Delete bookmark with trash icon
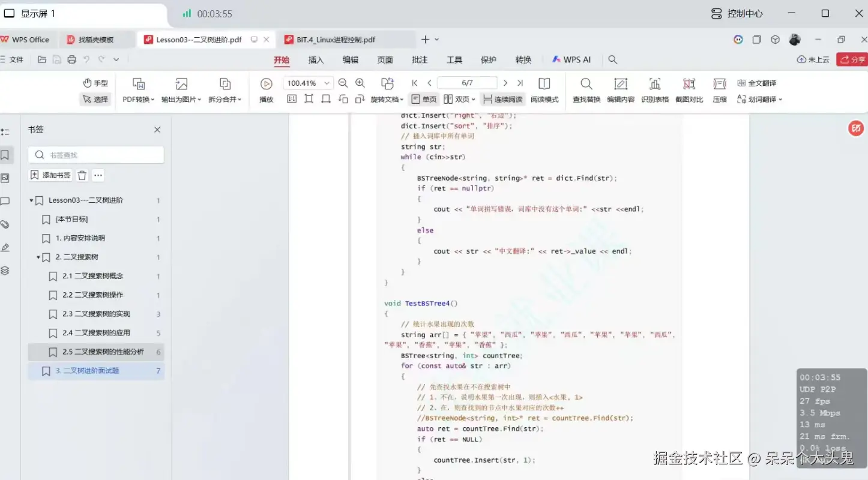The height and width of the screenshot is (480, 868). (82, 175)
